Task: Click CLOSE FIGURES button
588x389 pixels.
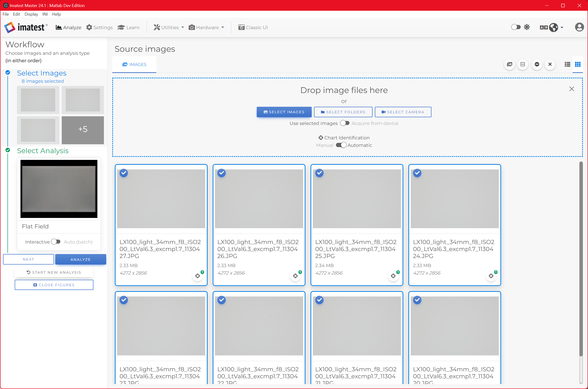Action: coord(54,285)
